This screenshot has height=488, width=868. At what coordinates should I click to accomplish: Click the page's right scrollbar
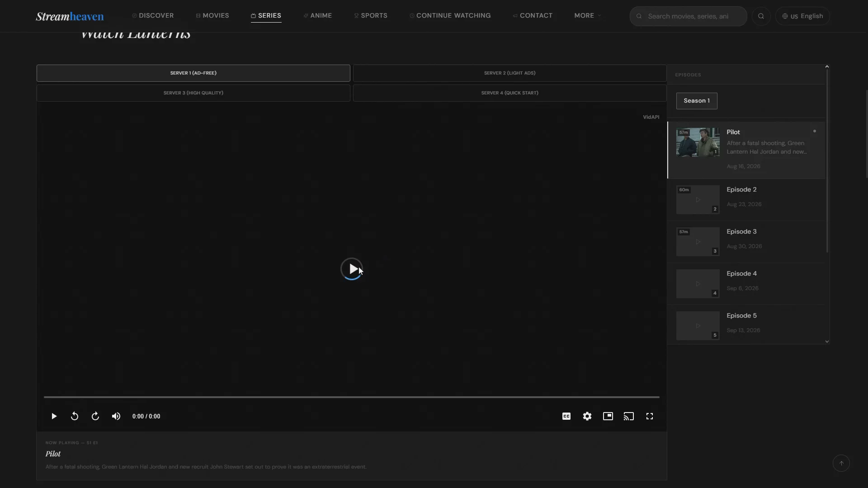click(x=866, y=133)
